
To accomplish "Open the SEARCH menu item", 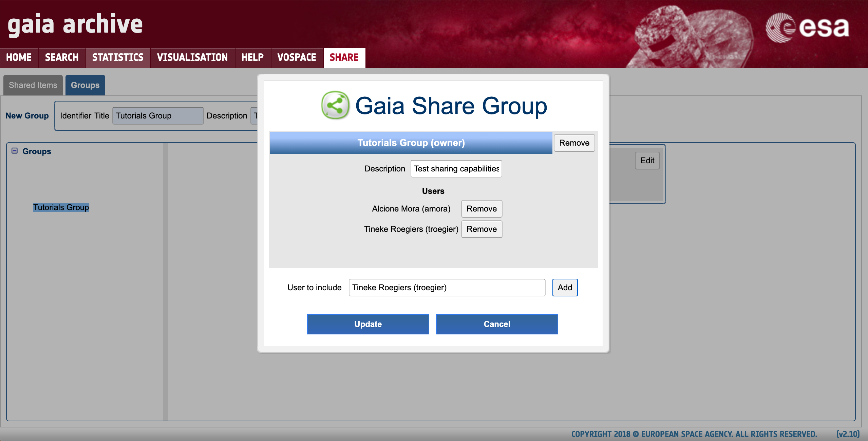I will [62, 57].
